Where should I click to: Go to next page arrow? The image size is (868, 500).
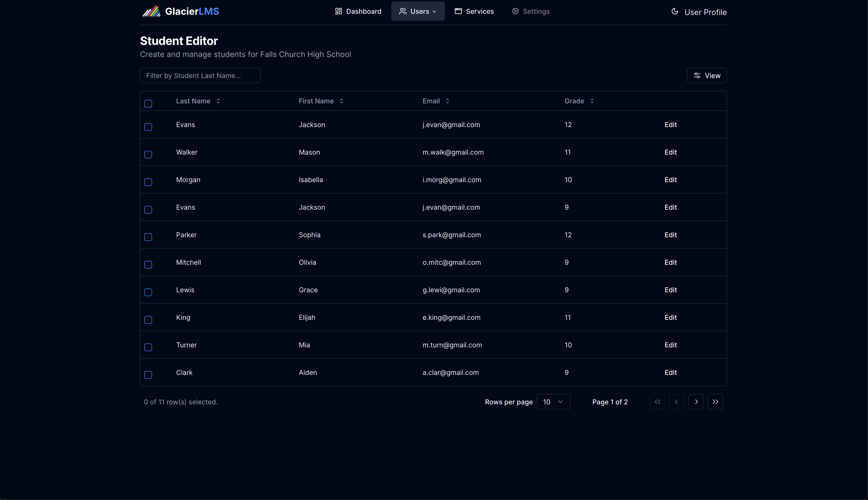pos(696,402)
